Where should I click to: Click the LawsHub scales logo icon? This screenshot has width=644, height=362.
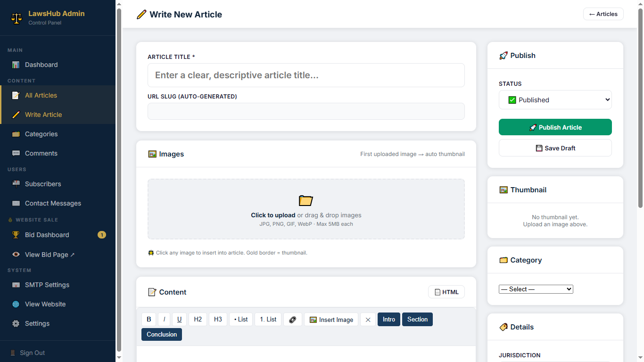click(17, 18)
